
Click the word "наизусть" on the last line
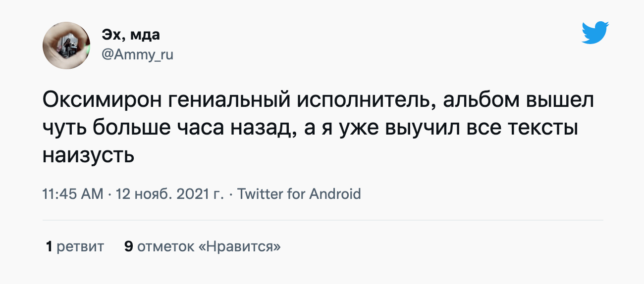[88, 155]
